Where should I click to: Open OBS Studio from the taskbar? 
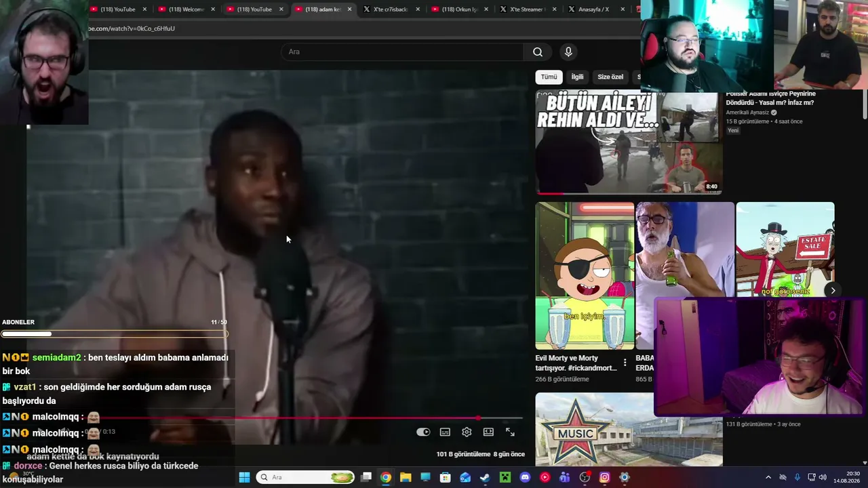[585, 477]
